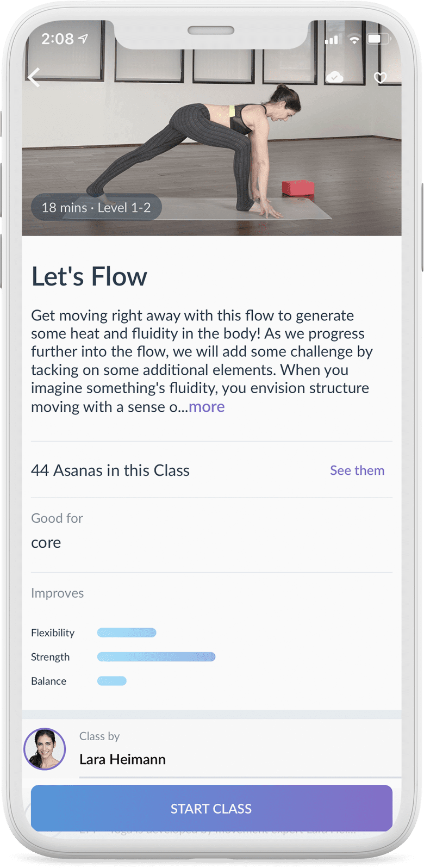Select the Lara Heimann instructor name
The width and height of the screenshot is (424, 868).
click(x=122, y=759)
